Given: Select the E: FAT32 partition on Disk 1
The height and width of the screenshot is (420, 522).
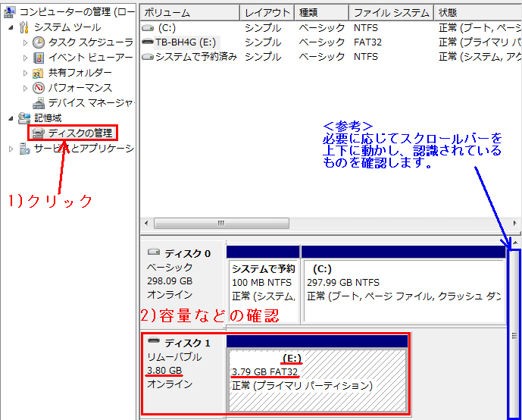Looking at the screenshot, I should coord(317,379).
